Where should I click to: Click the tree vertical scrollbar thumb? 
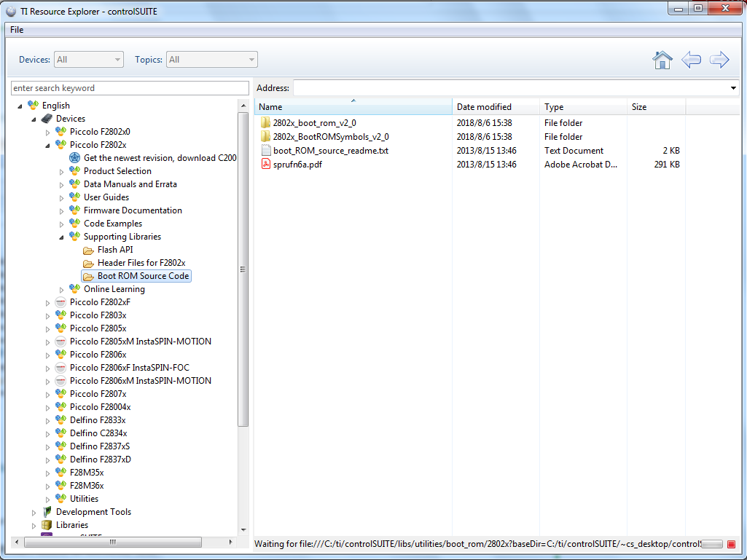tap(243, 269)
